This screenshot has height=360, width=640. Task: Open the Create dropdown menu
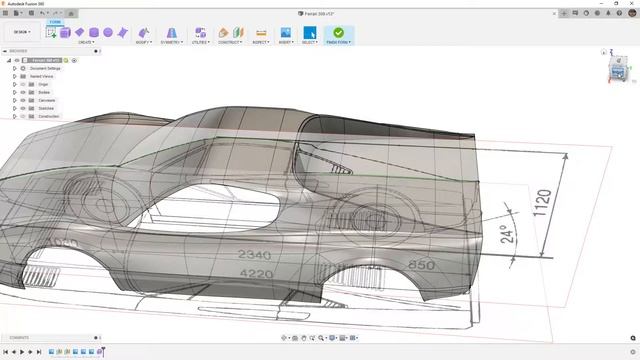[x=86, y=42]
